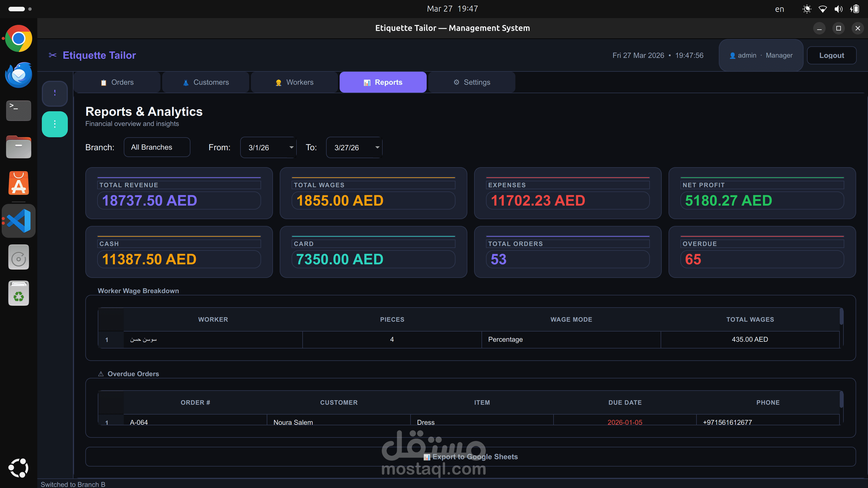Click the scissors logo icon
The image size is (868, 488).
point(53,55)
